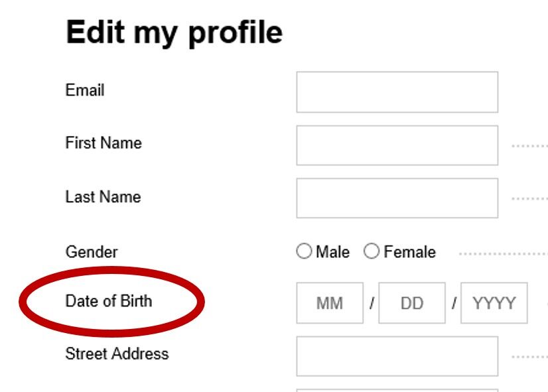Viewport: 548px width, 392px height.
Task: Click the partially visible field below Street Address
Action: 397,390
